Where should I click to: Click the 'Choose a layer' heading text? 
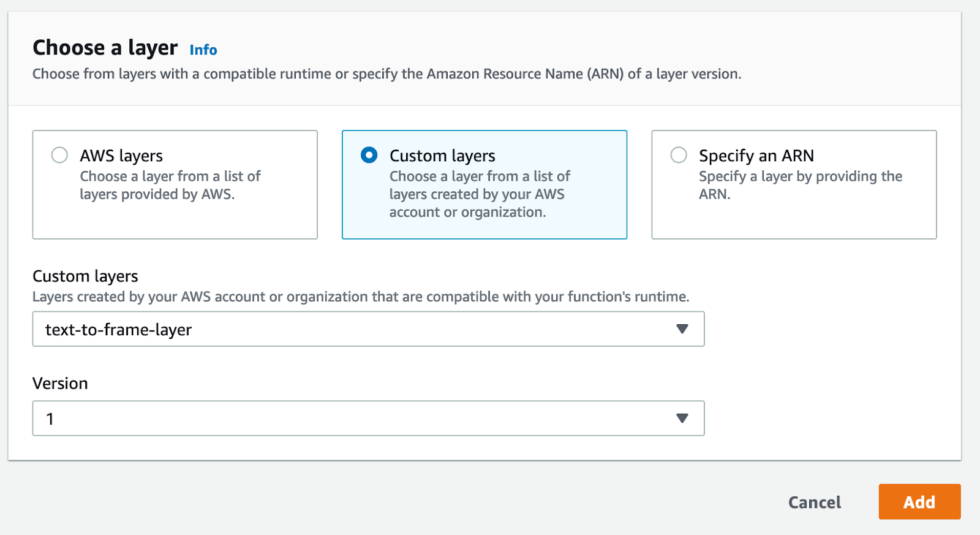[x=105, y=48]
